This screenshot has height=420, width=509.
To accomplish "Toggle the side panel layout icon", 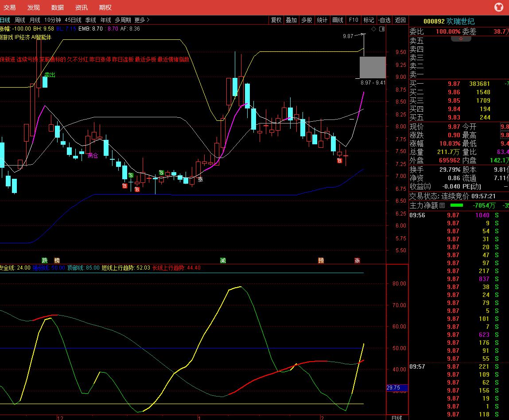I will click(x=381, y=29).
